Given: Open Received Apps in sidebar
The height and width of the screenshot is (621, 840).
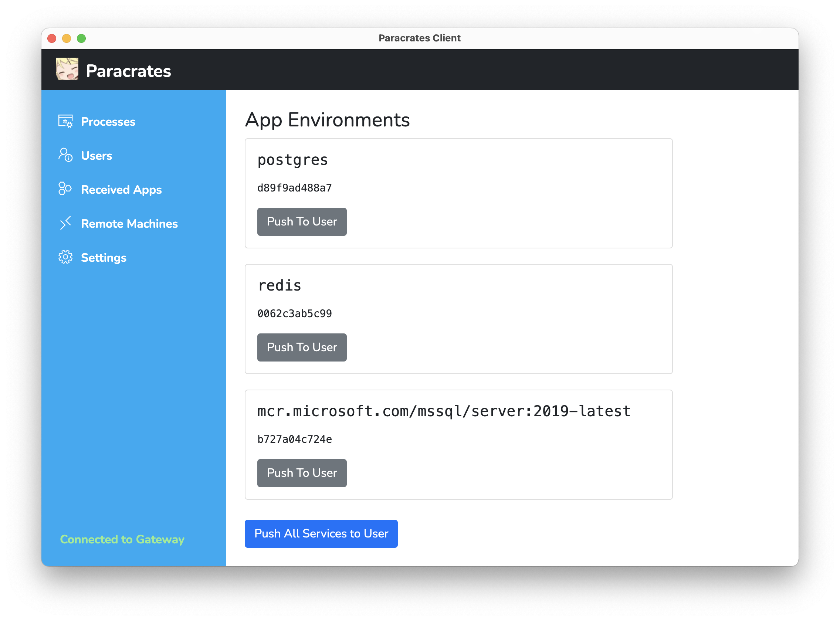Looking at the screenshot, I should pyautogui.click(x=121, y=190).
